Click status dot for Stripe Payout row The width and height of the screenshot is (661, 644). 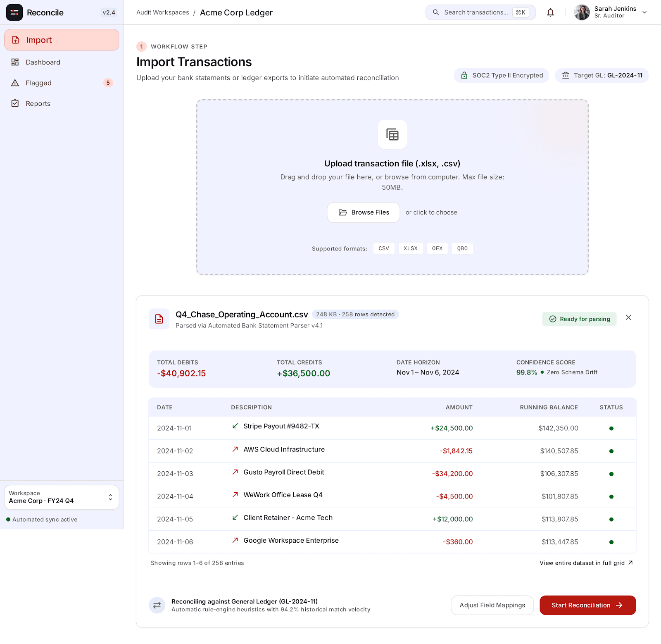pyautogui.click(x=611, y=428)
